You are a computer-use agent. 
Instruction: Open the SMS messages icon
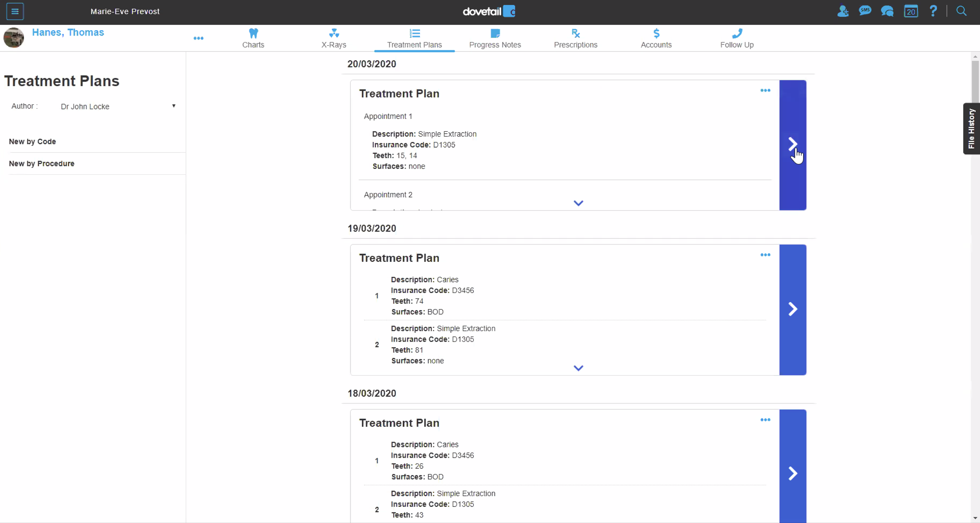[x=865, y=11]
